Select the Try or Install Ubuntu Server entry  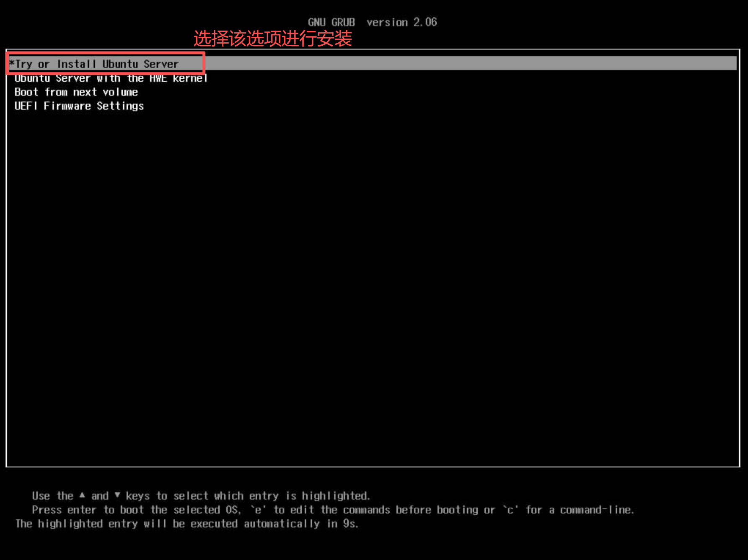point(97,64)
